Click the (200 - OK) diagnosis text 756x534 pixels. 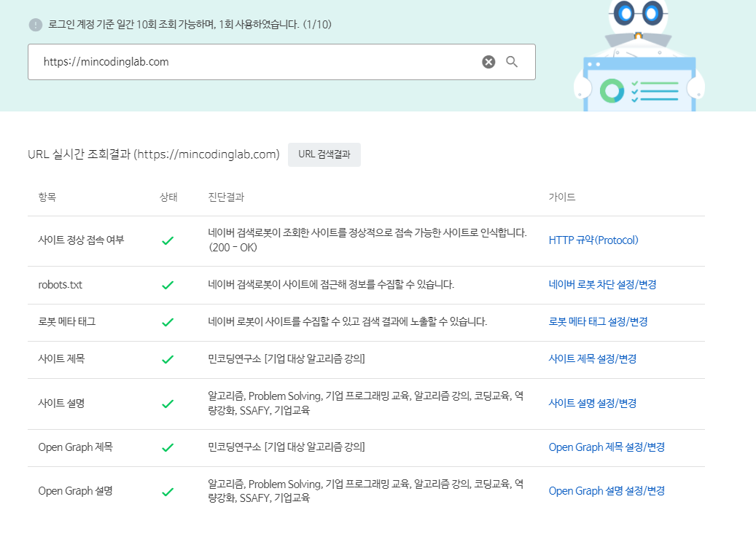pyautogui.click(x=233, y=247)
